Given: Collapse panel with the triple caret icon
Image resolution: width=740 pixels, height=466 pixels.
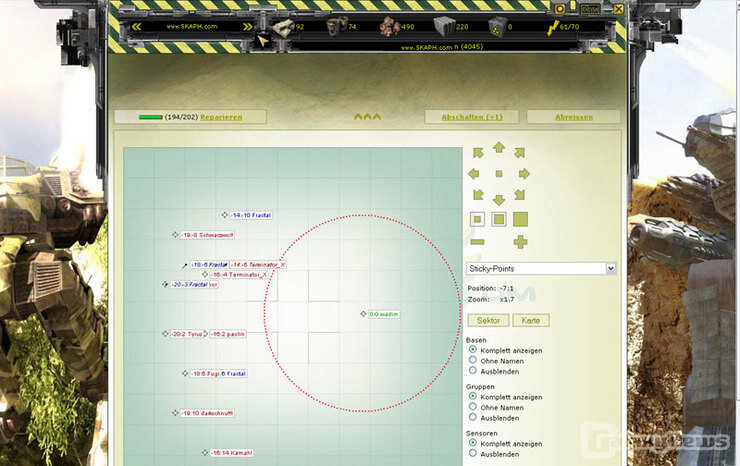Looking at the screenshot, I should (x=368, y=117).
